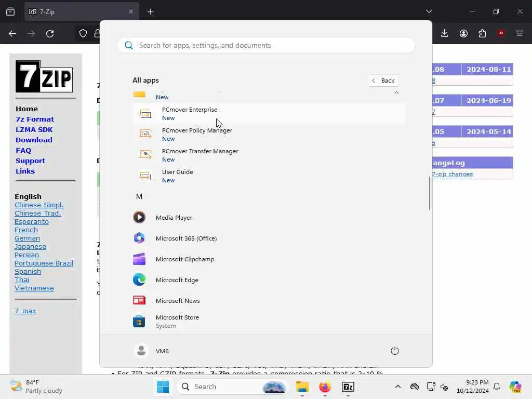
Task: Open browser downloads panel
Action: click(445, 33)
